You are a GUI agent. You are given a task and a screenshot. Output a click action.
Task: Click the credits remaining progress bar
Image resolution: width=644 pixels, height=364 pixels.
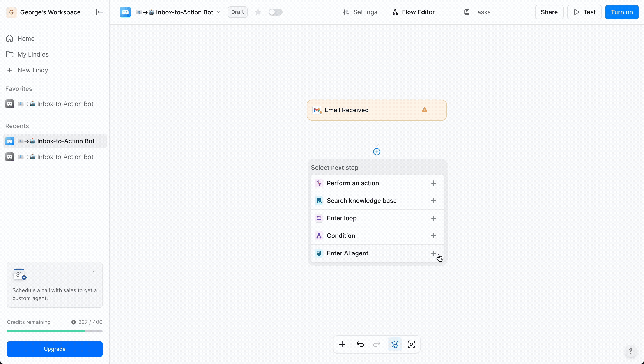click(55, 331)
